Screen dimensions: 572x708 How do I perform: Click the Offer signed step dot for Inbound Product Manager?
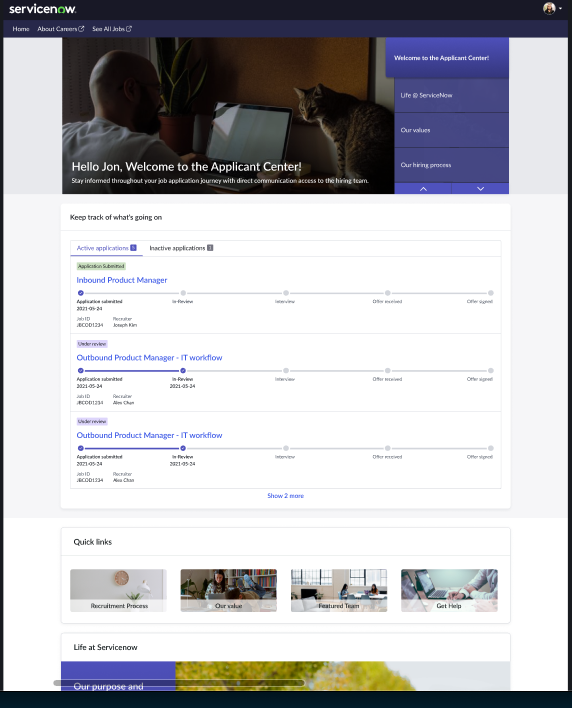coord(491,293)
